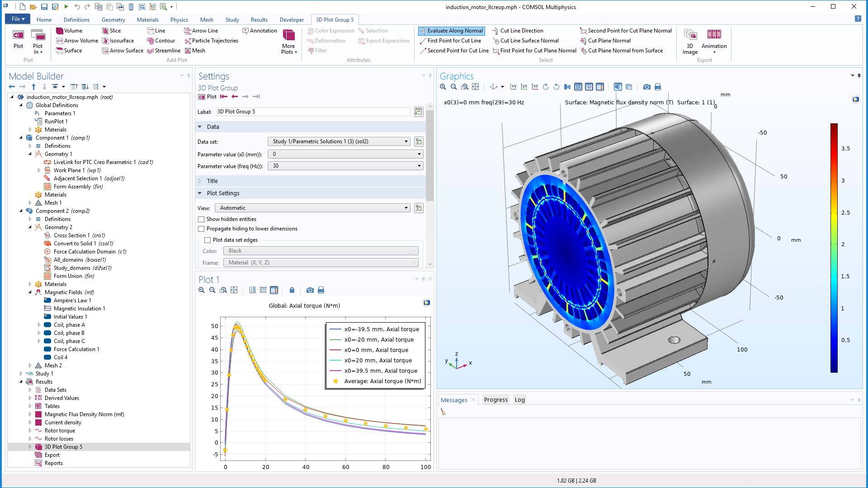Screen dimensions: 868x488
Task: Click the Go to XY View icon
Action: tap(513, 86)
